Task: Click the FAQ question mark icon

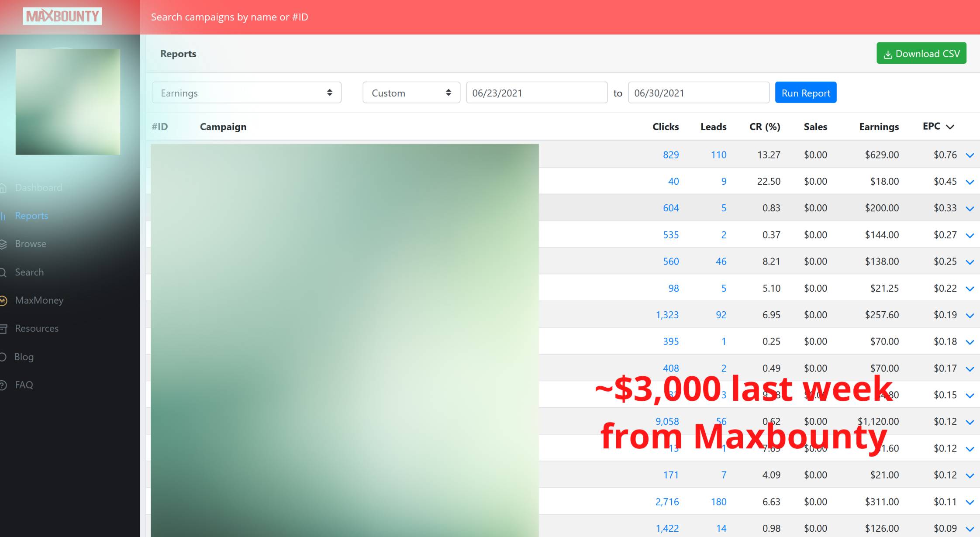Action: tap(3, 385)
